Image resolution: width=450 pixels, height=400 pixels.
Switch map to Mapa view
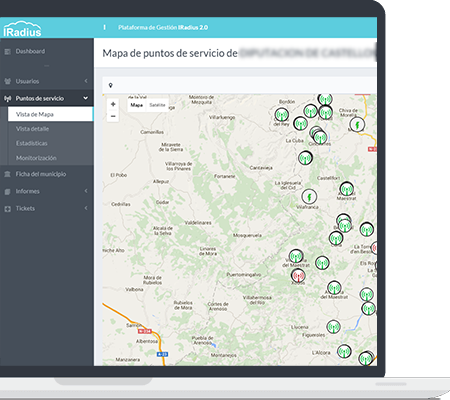[137, 105]
